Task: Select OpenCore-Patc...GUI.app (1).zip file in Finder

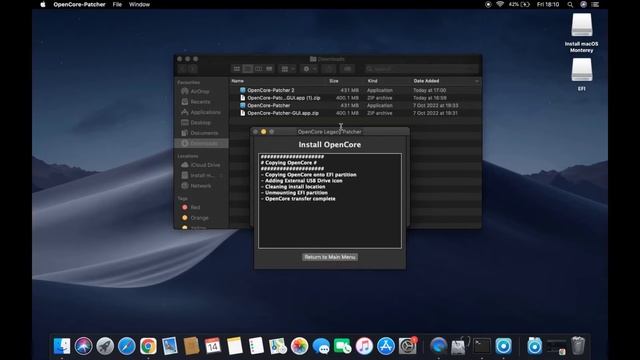Action: [x=355, y=98]
